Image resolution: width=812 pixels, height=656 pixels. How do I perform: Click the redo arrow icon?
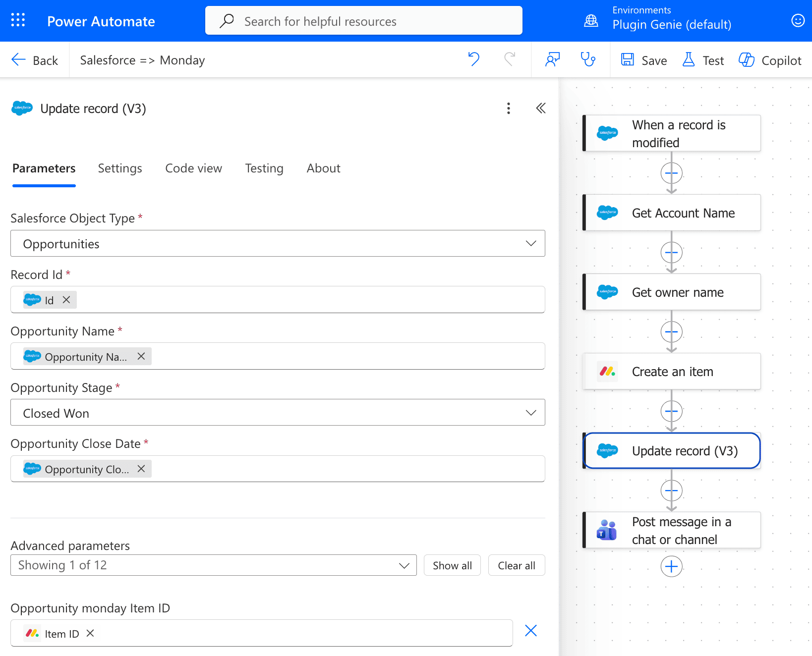point(510,59)
